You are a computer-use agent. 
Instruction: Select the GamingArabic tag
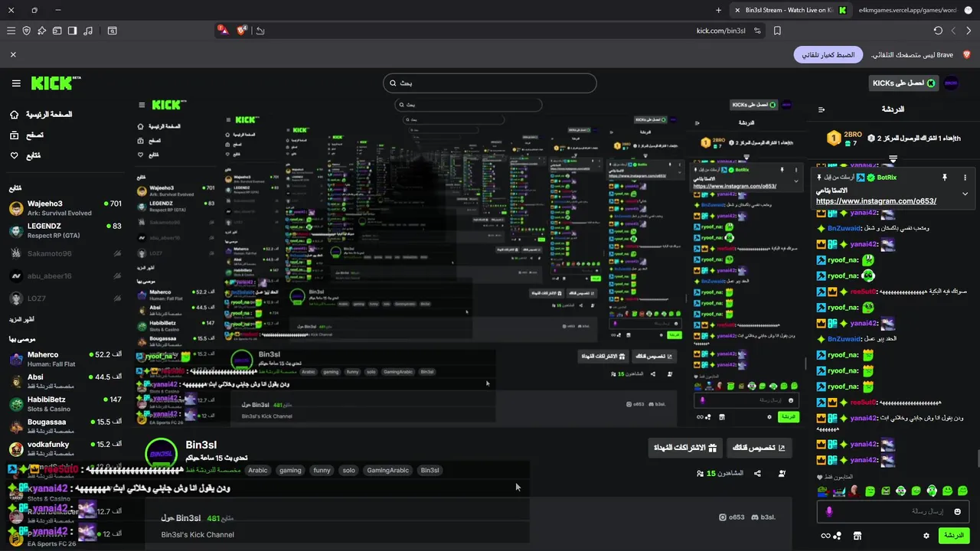coord(387,471)
